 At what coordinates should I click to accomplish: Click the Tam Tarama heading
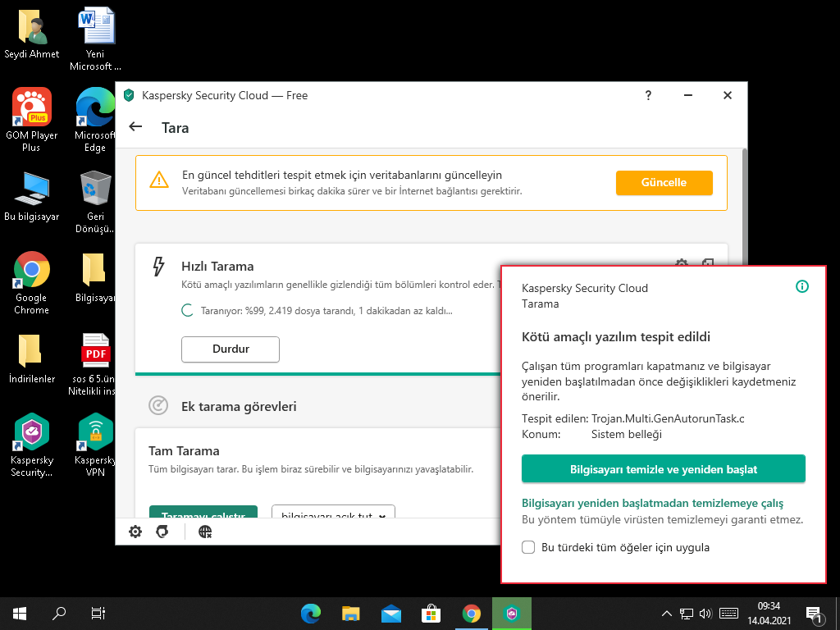pos(184,450)
